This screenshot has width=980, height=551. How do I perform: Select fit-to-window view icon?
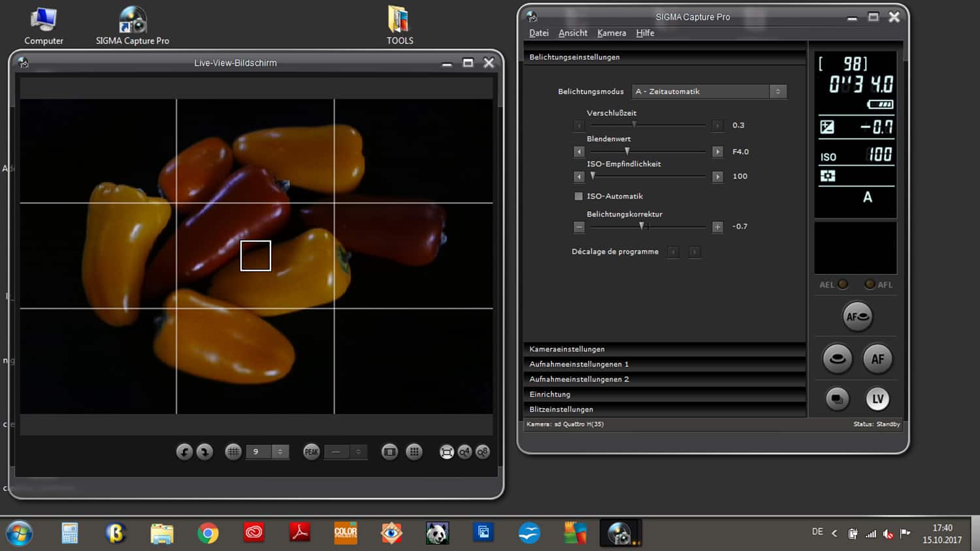click(x=447, y=452)
